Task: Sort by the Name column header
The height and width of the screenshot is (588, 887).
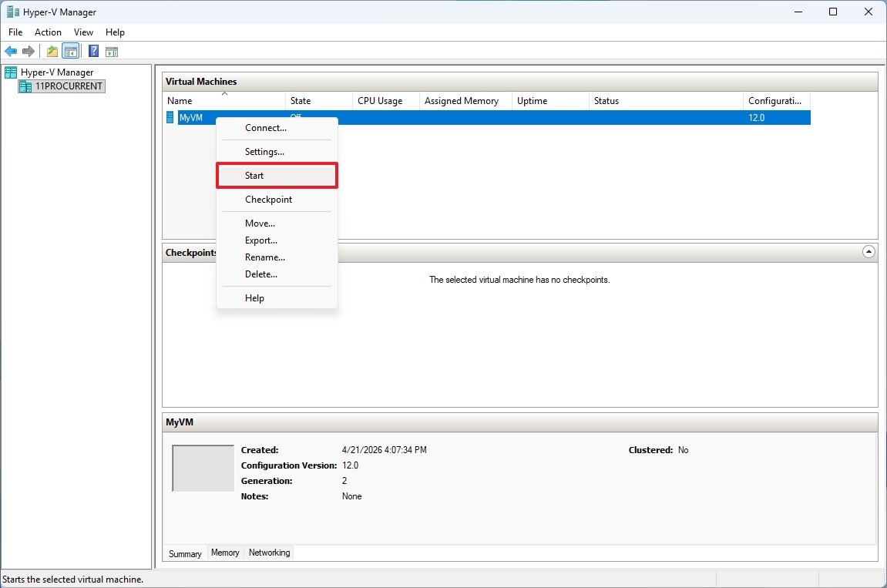Action: (x=180, y=100)
